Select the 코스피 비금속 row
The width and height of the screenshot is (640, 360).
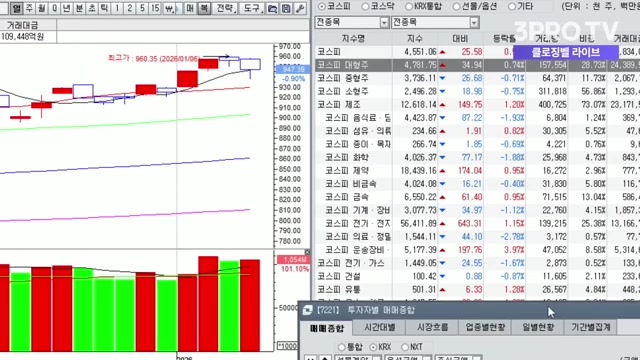pyautogui.click(x=477, y=184)
